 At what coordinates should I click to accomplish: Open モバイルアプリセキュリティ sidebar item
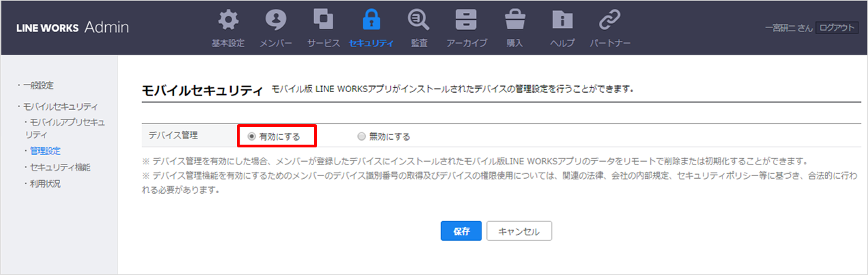click(x=67, y=128)
